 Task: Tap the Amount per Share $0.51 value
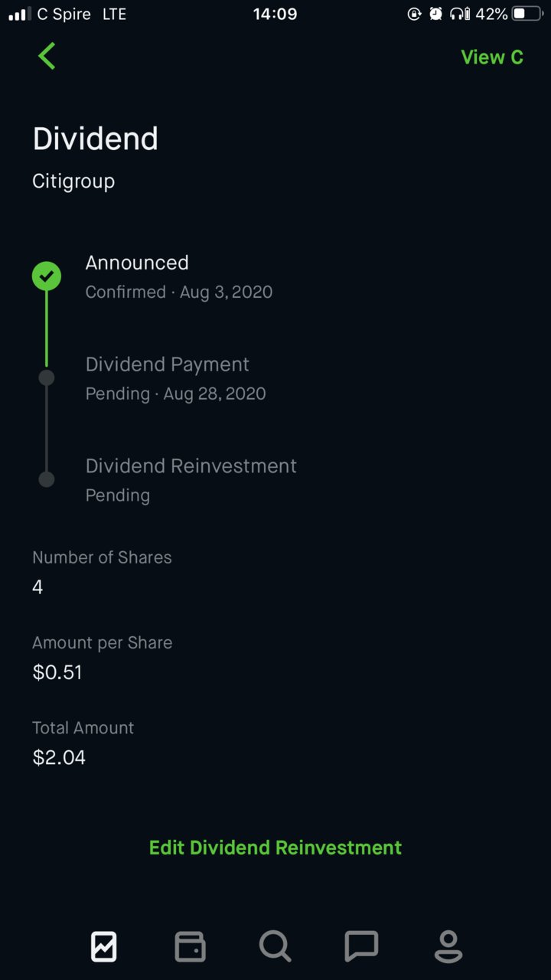[57, 672]
